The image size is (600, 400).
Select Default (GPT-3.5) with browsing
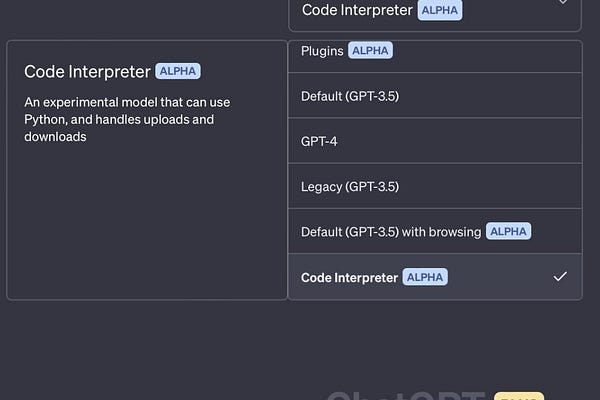coord(435,231)
